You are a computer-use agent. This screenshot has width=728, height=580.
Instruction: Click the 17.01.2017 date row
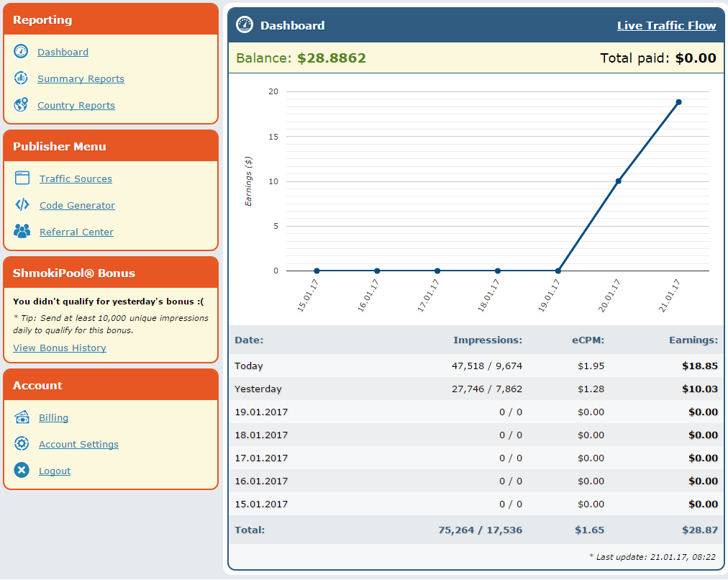[476, 458]
